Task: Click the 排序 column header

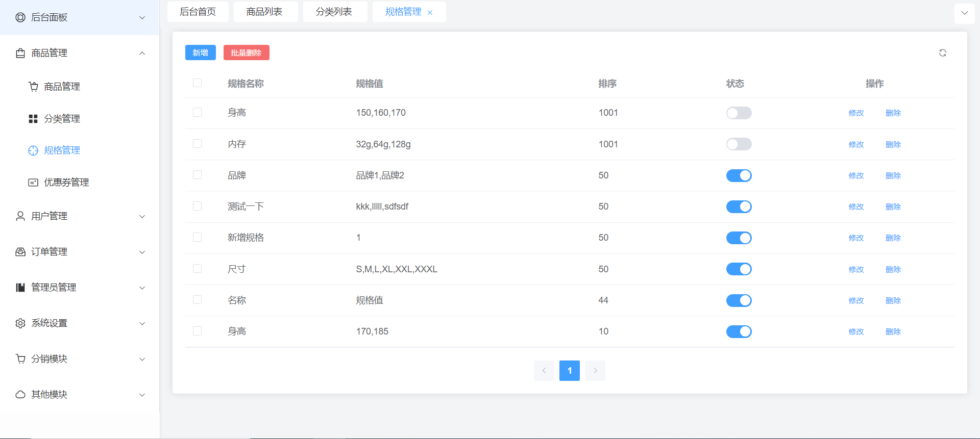Action: [x=607, y=84]
